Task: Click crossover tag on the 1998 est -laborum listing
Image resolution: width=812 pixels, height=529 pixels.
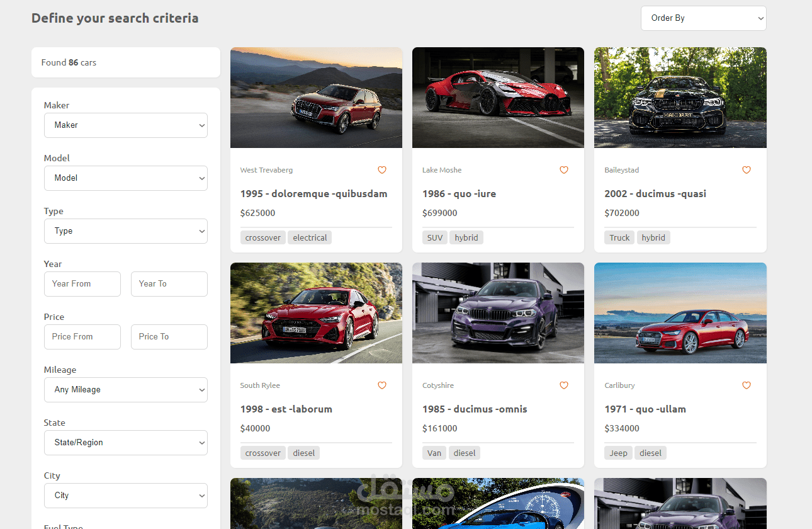Action: point(263,453)
